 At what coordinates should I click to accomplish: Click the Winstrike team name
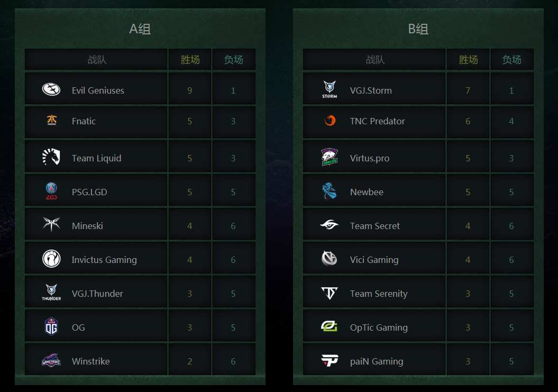[x=90, y=361]
